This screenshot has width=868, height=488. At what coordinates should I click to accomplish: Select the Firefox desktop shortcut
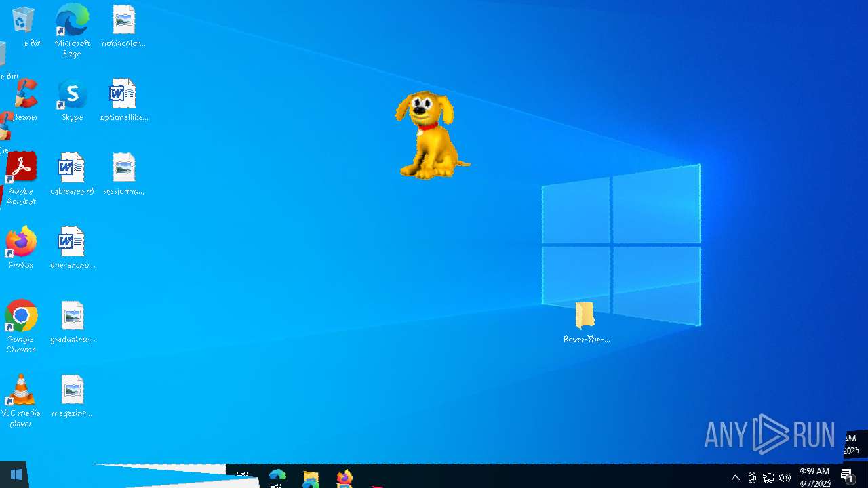pyautogui.click(x=21, y=248)
